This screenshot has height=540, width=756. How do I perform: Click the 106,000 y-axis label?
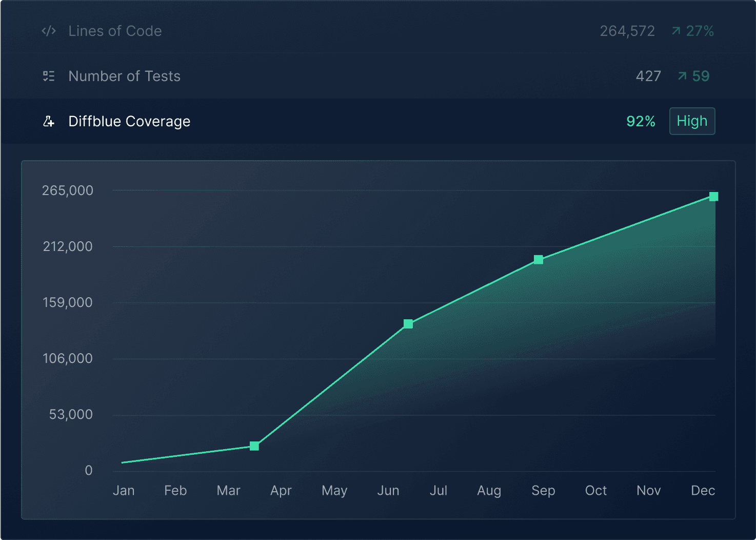click(68, 358)
